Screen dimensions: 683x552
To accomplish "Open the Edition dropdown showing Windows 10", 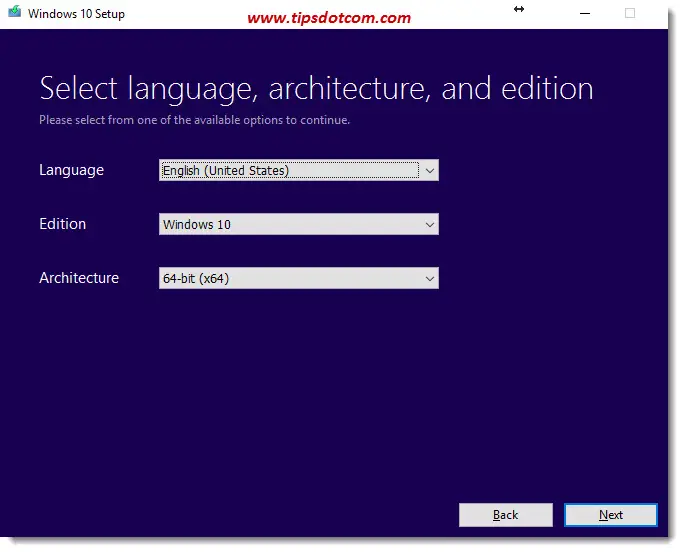I will (298, 224).
